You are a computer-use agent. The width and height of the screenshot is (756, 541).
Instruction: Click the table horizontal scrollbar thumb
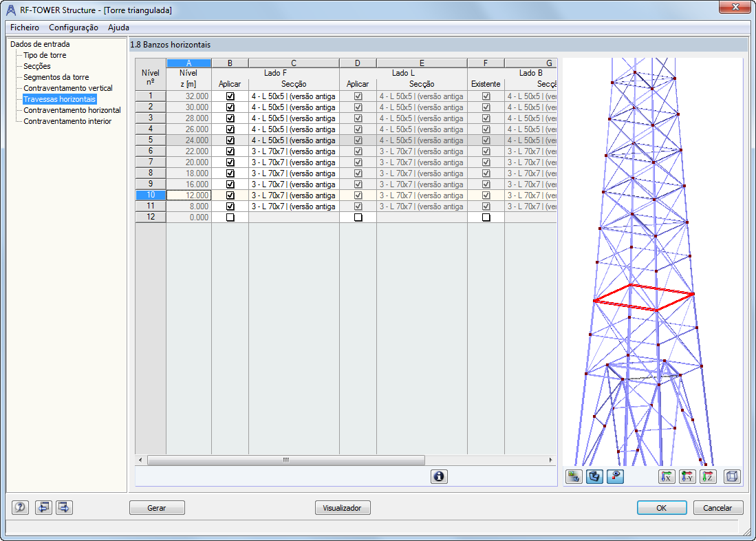click(286, 460)
